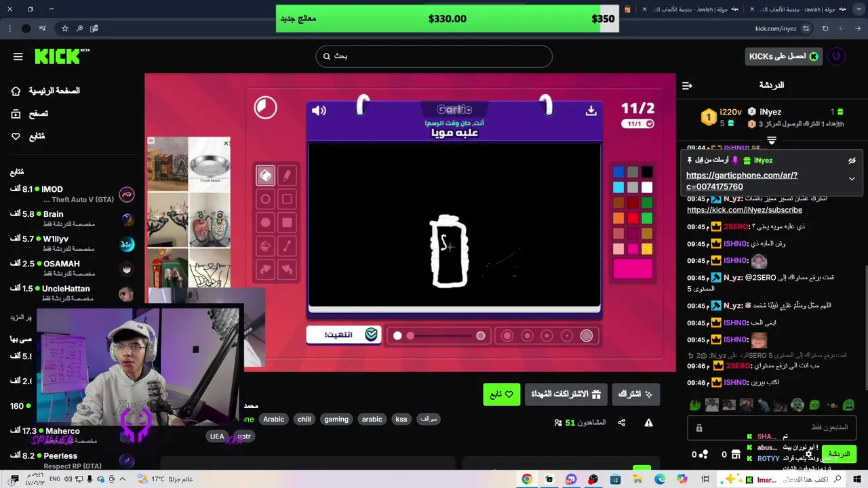The width and height of the screenshot is (868, 488).
Task: Report stream using warning triangle icon
Action: pos(648,422)
